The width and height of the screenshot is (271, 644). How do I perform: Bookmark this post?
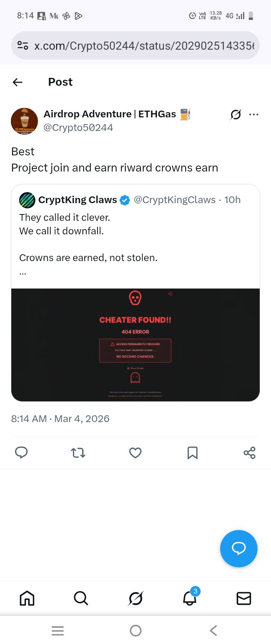point(192,453)
